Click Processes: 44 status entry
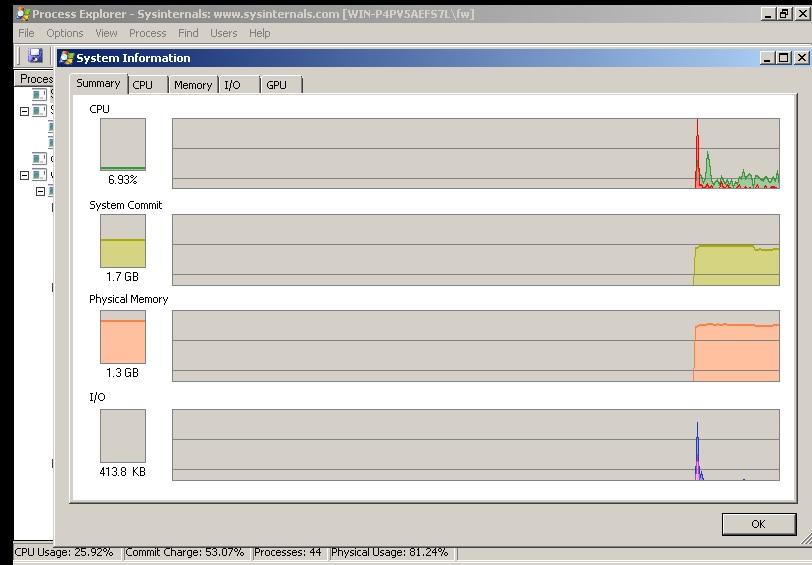 (288, 553)
